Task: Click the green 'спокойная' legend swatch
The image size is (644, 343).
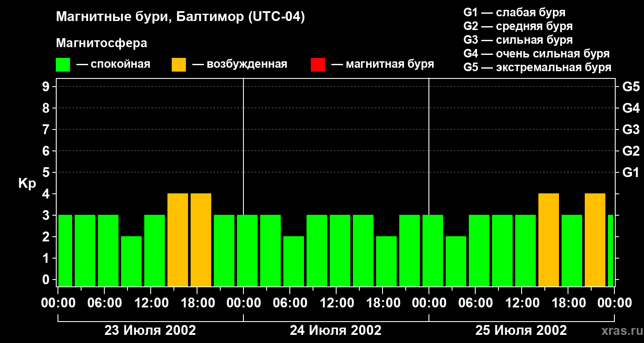Action: click(x=63, y=65)
